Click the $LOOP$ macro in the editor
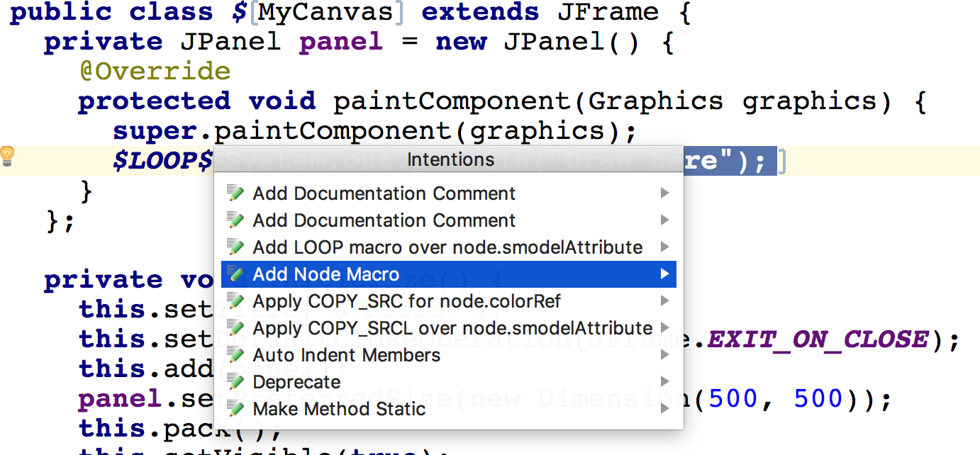This screenshot has width=980, height=455. (163, 162)
